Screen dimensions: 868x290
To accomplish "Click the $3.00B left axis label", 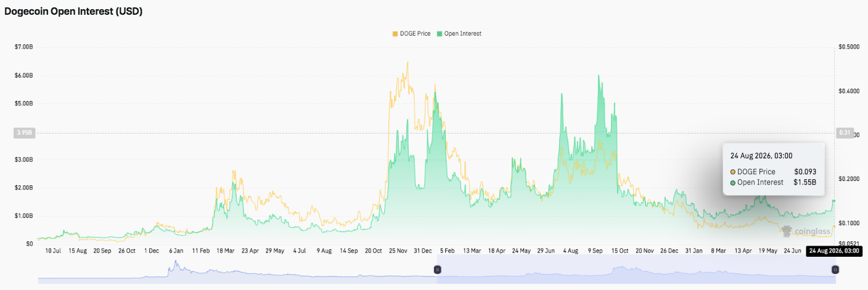I will (x=25, y=159).
